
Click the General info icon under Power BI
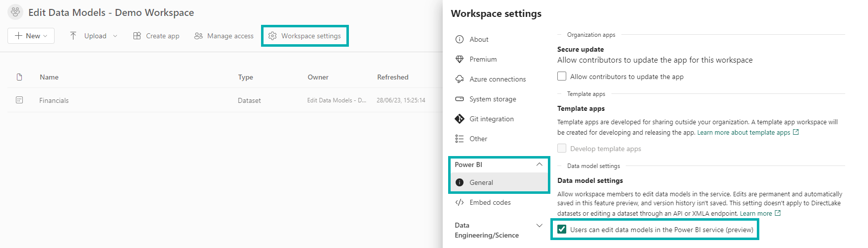(x=460, y=182)
